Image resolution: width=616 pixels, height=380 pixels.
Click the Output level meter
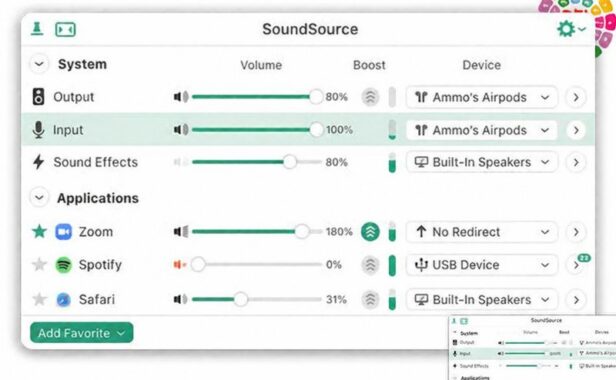(392, 97)
